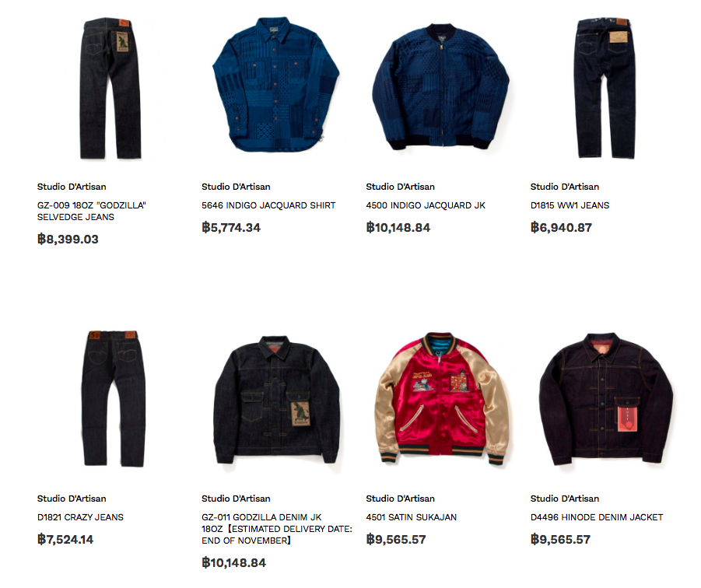Click Studio D'Artisan brand above Satin Sukajan
Image resolution: width=701 pixels, height=588 pixels.
coord(400,499)
